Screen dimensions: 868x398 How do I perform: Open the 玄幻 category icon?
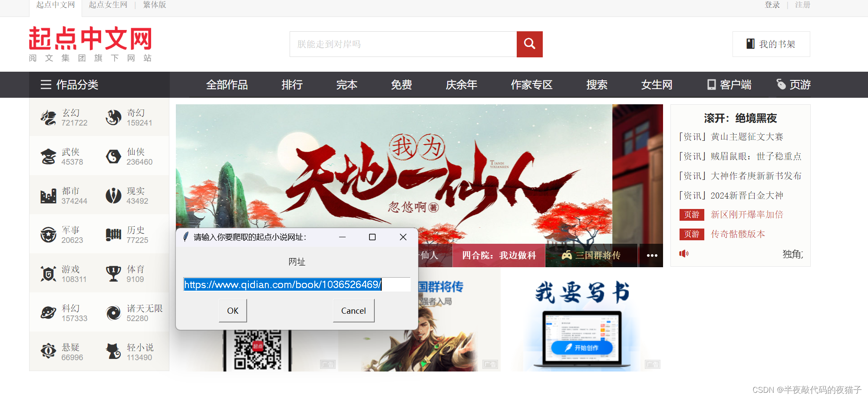pos(48,117)
